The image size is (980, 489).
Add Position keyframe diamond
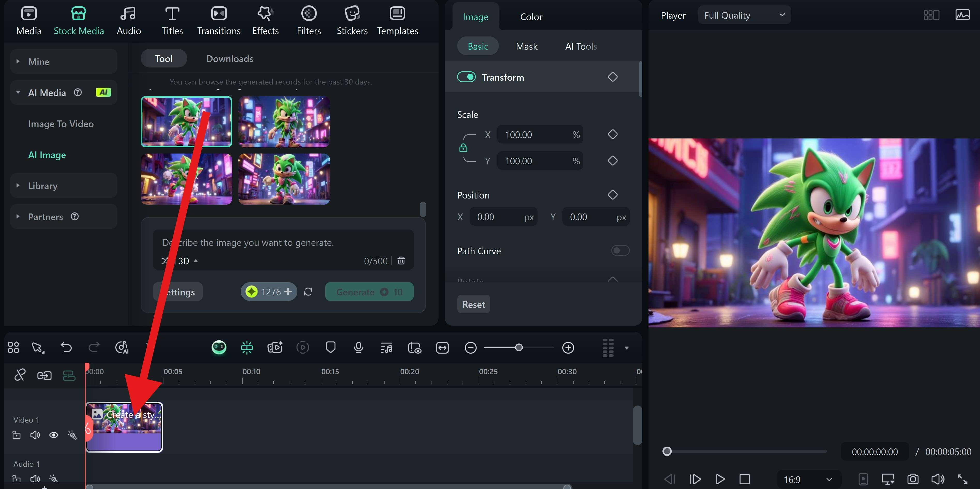tap(613, 195)
